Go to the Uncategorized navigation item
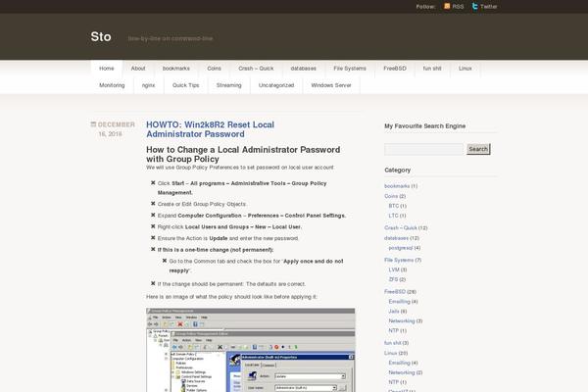The height and width of the screenshot is (392, 588). (276, 85)
